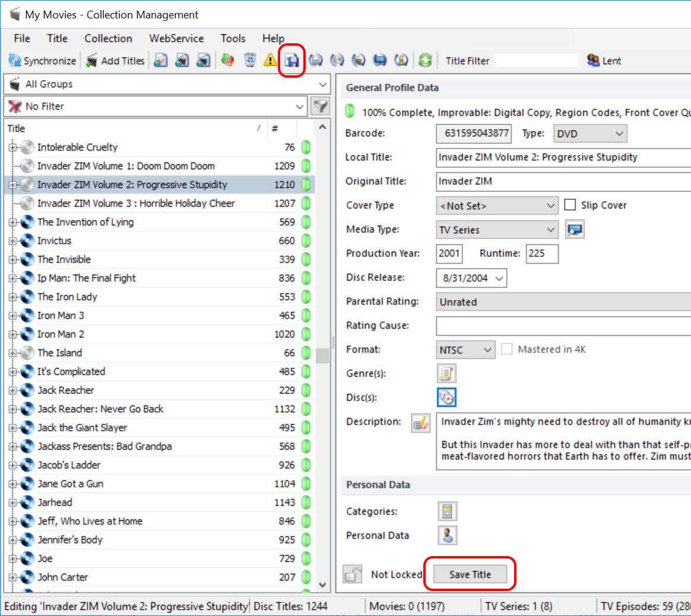The width and height of the screenshot is (691, 616).
Task: Open the Collection menu
Action: coord(109,39)
